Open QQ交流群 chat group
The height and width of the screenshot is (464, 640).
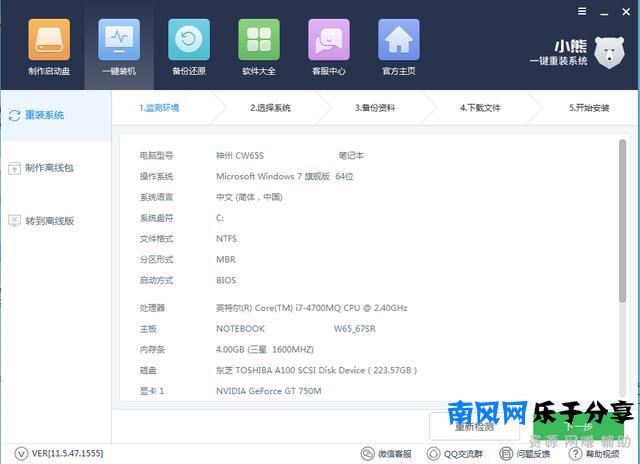click(455, 454)
